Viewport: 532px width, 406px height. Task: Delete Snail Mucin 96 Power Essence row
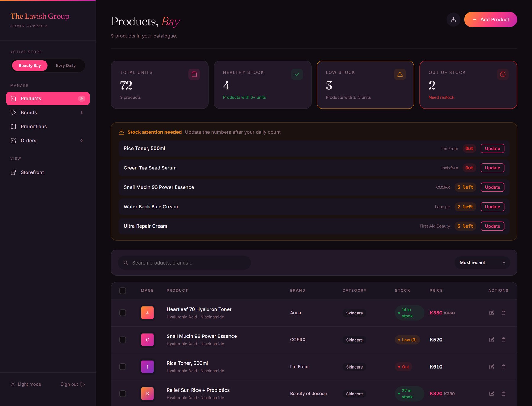coord(504,340)
